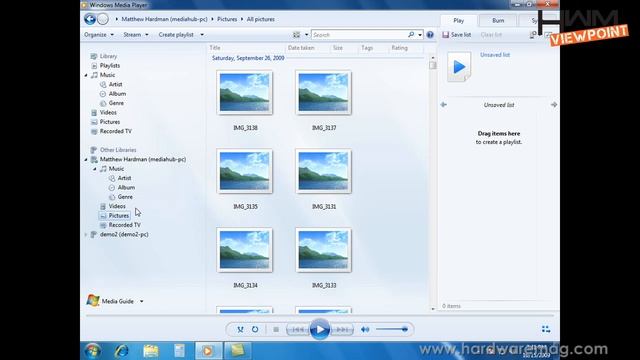The image size is (640, 360).
Task: Adjust the volume slider
Action: (392, 329)
